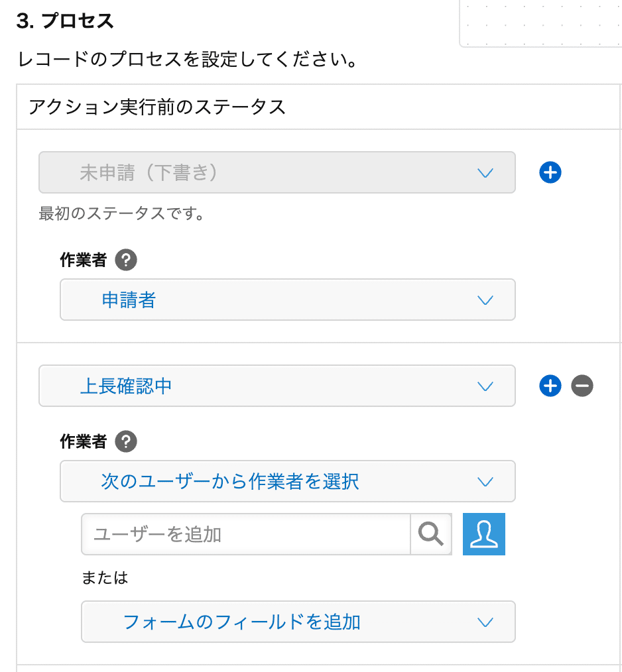Click chevron arrow on the 上長確認中 dropdown
The width and height of the screenshot is (622, 672).
click(485, 386)
